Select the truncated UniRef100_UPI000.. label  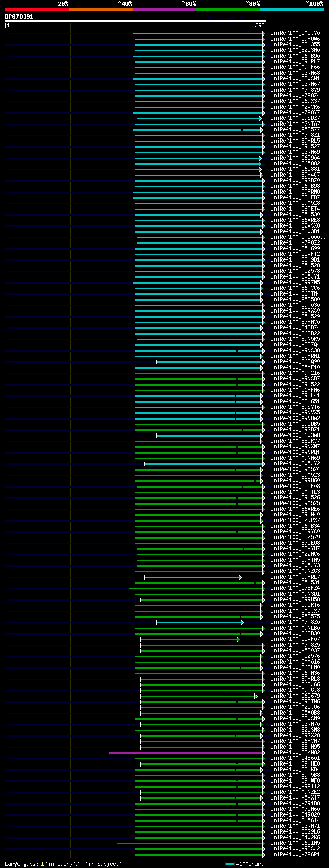298,237
